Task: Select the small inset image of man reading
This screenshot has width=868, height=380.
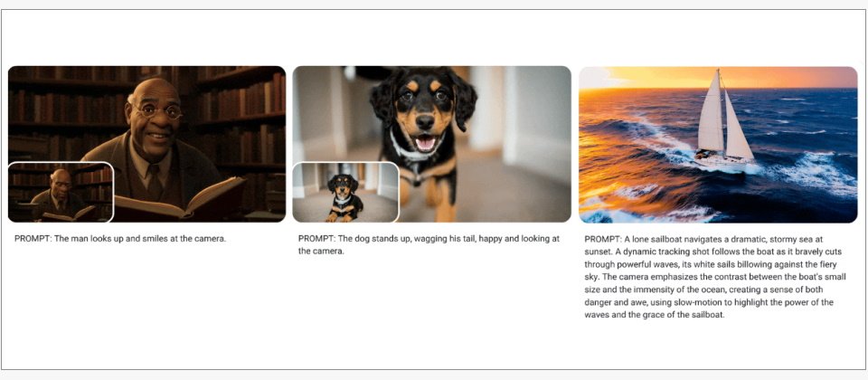Action: 61,192
